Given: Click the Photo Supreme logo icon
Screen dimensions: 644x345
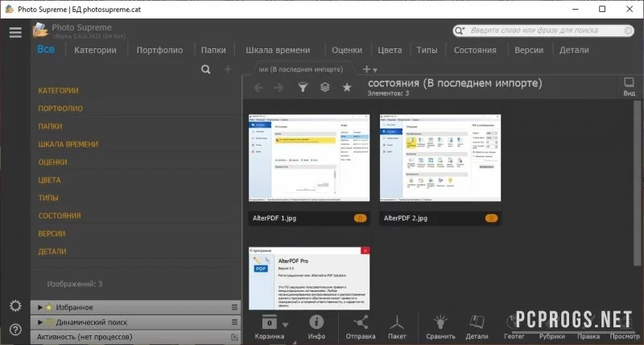Looking at the screenshot, I should click(40, 31).
